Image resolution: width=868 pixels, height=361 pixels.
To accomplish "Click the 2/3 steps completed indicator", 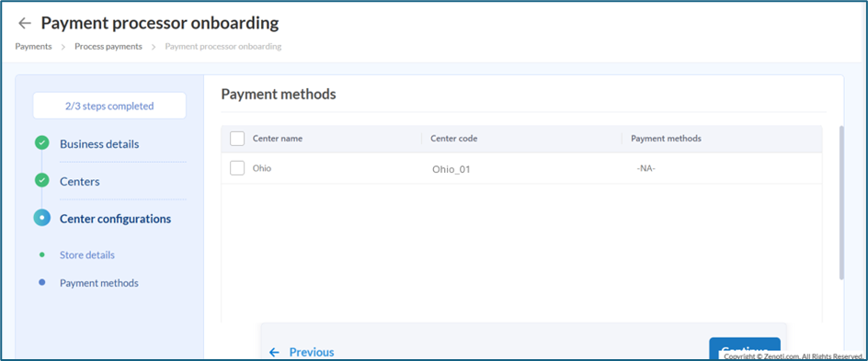I will (x=109, y=106).
